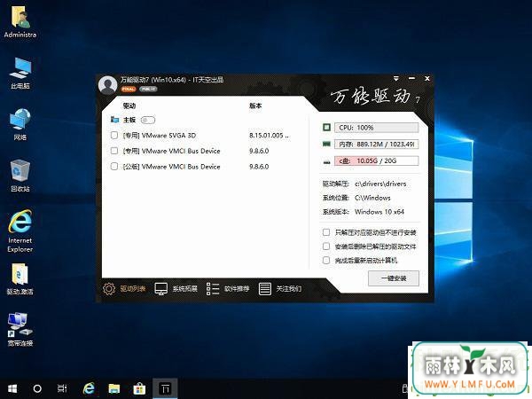532x399 pixels.
Task: Open the 宽带连接 desktop shortcut
Action: click(x=20, y=329)
